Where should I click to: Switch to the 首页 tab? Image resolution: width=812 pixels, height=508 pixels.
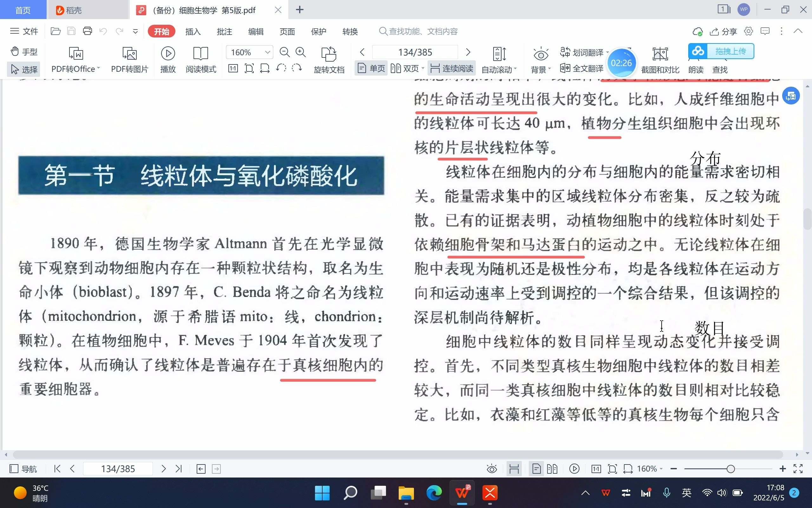pyautogui.click(x=23, y=10)
